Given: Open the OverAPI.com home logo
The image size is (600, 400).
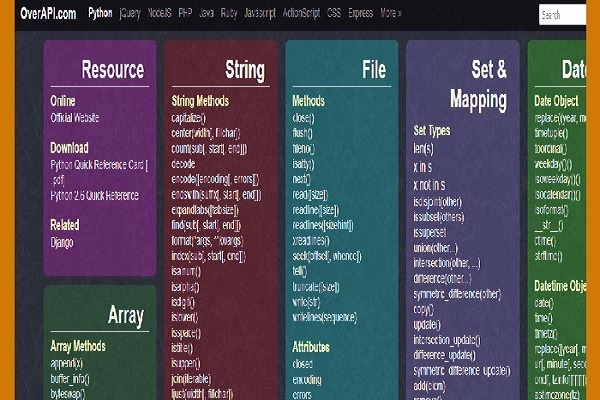Looking at the screenshot, I should [x=48, y=14].
